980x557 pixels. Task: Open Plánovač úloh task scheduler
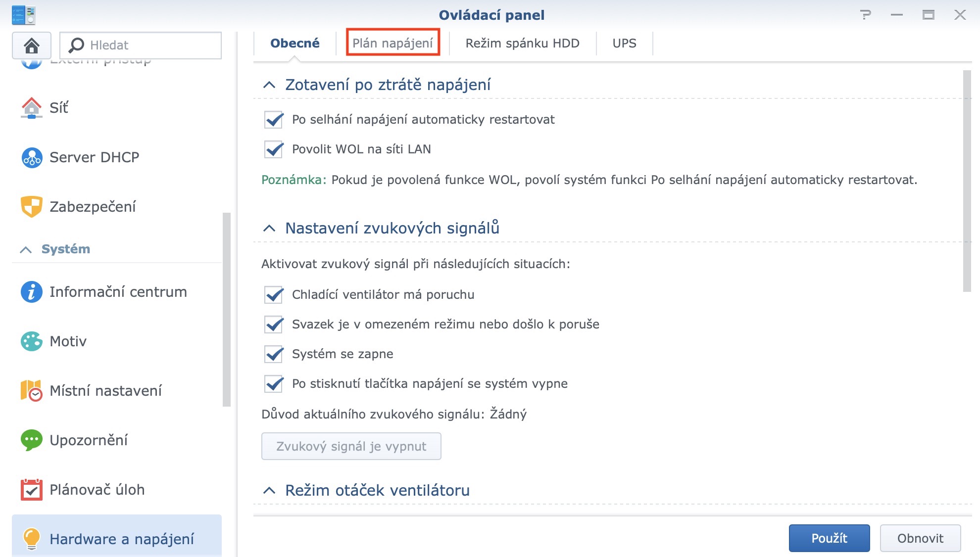[97, 489]
